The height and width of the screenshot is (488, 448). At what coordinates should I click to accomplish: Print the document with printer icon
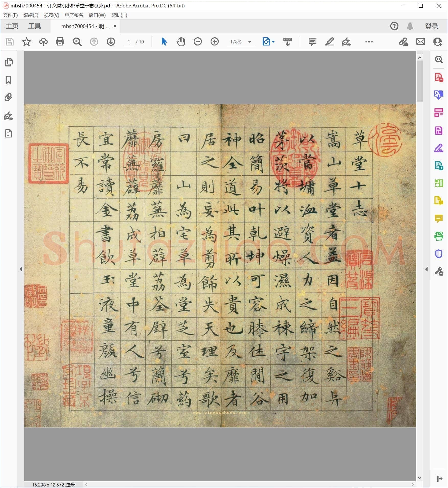[x=60, y=41]
